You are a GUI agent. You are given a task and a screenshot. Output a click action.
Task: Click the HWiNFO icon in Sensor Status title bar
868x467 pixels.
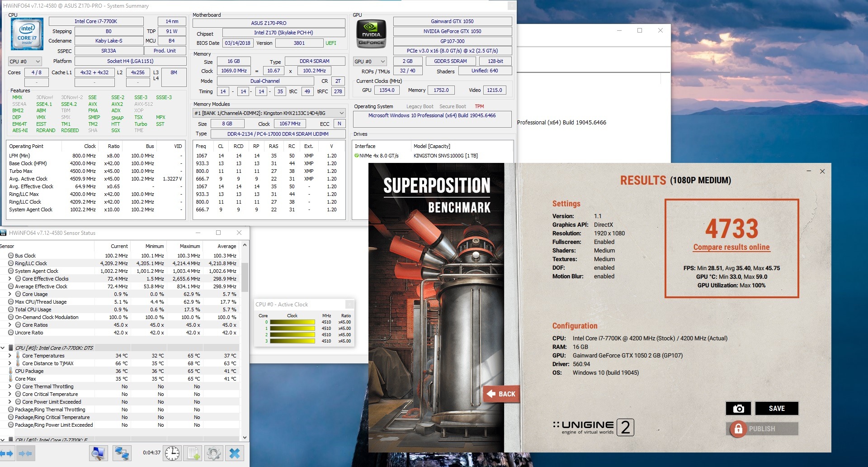pyautogui.click(x=3, y=233)
